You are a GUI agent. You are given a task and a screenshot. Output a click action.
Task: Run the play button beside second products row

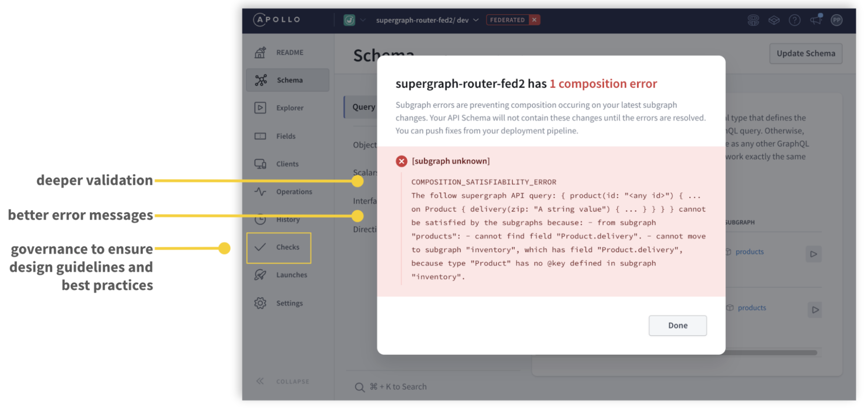tap(815, 310)
